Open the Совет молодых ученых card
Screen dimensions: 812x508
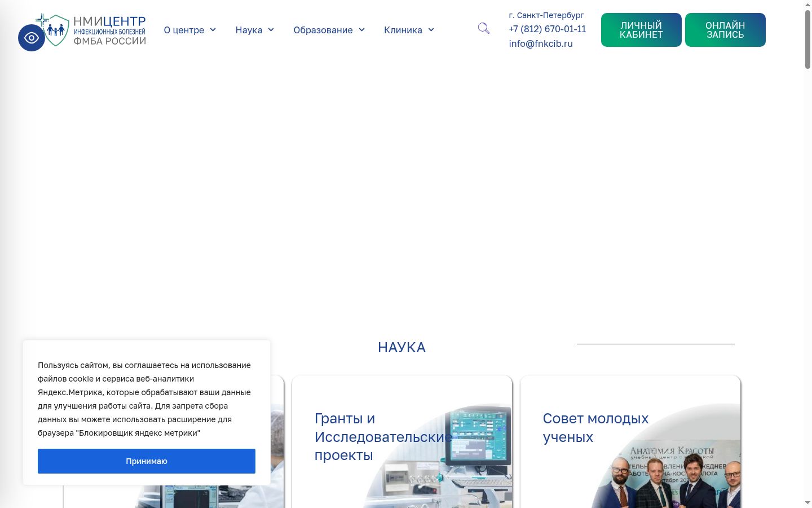click(630, 442)
